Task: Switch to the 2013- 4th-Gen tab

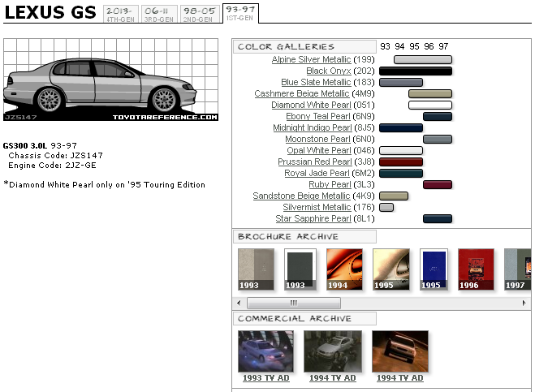Action: pos(121,14)
